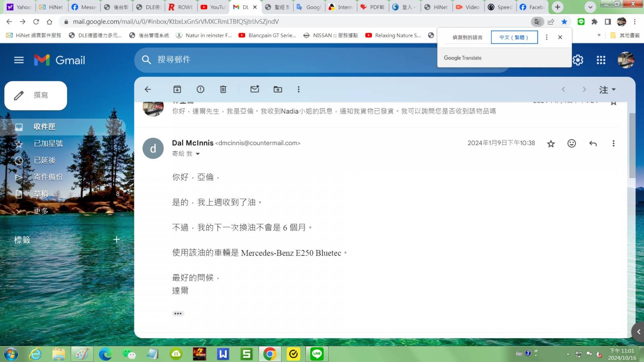Image resolution: width=644 pixels, height=362 pixels.
Task: Show trimmed content with the three-dot button
Action: (178, 313)
